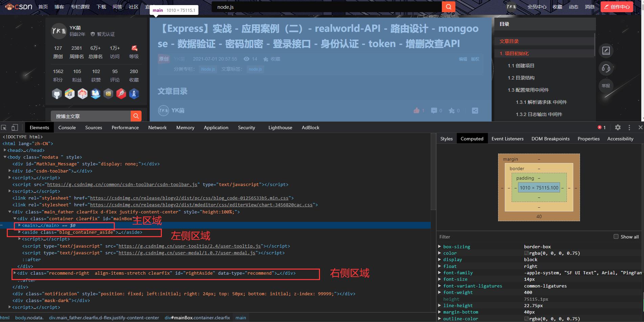644x322 pixels.
Task: Click 消息 in top navigation
Action: (589, 7)
